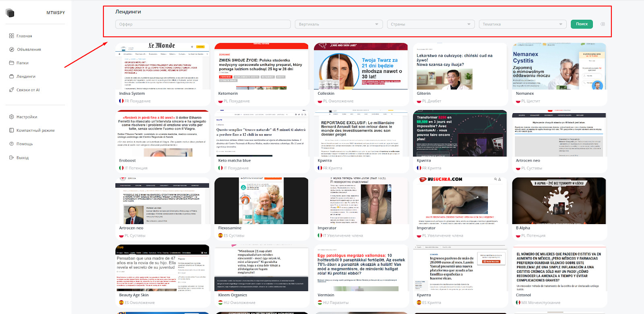Click the Настройки gear icon
This screenshot has width=644, height=314.
(11, 117)
